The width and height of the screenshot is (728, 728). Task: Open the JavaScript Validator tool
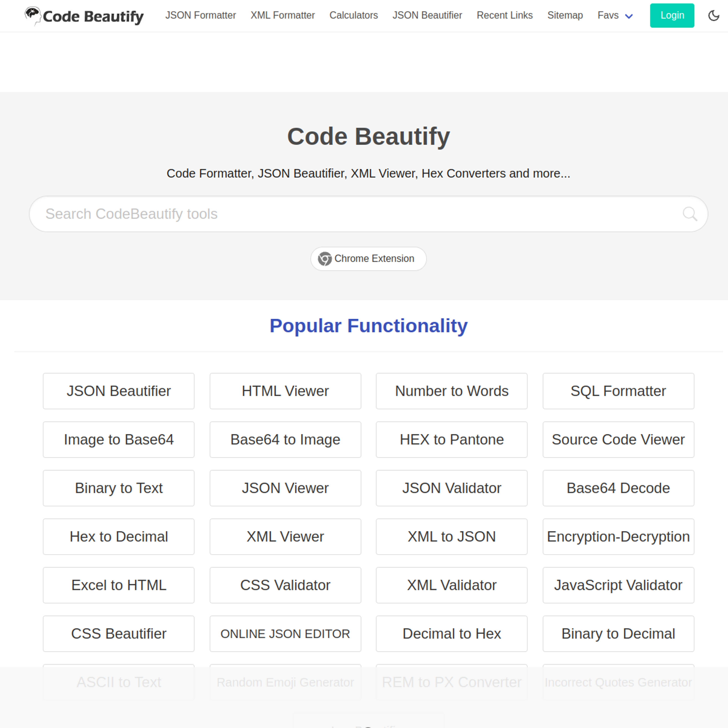click(618, 585)
